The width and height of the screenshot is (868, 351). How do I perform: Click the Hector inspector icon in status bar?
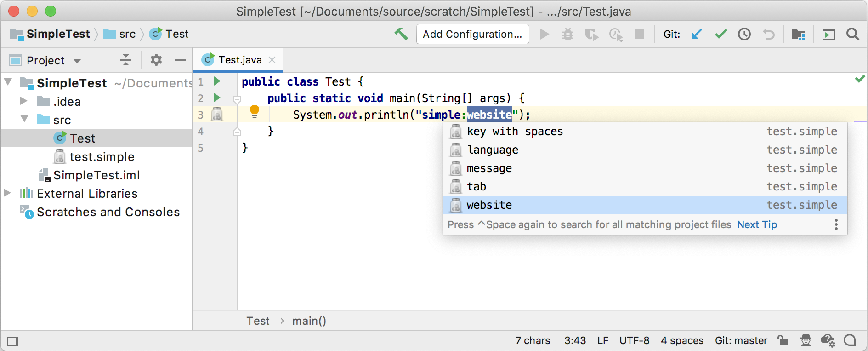click(x=806, y=340)
